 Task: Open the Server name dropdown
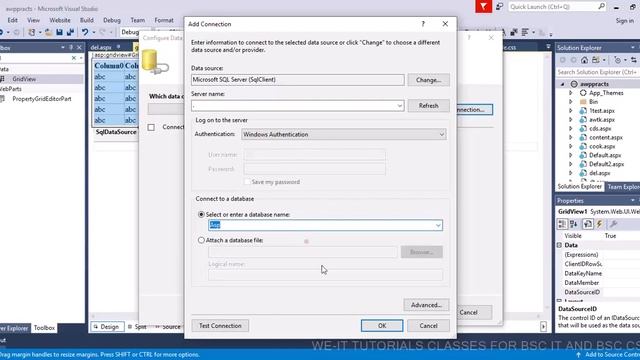click(400, 106)
